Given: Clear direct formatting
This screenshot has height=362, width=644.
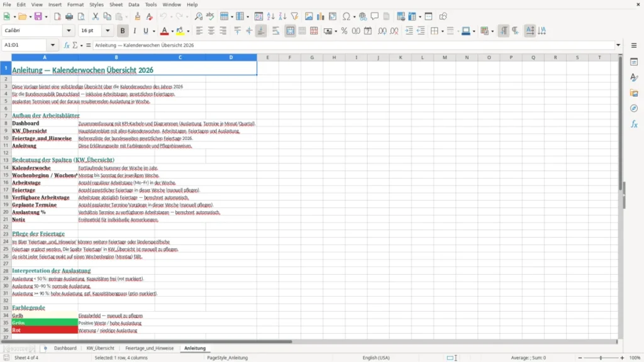Looking at the screenshot, I should pos(150,16).
